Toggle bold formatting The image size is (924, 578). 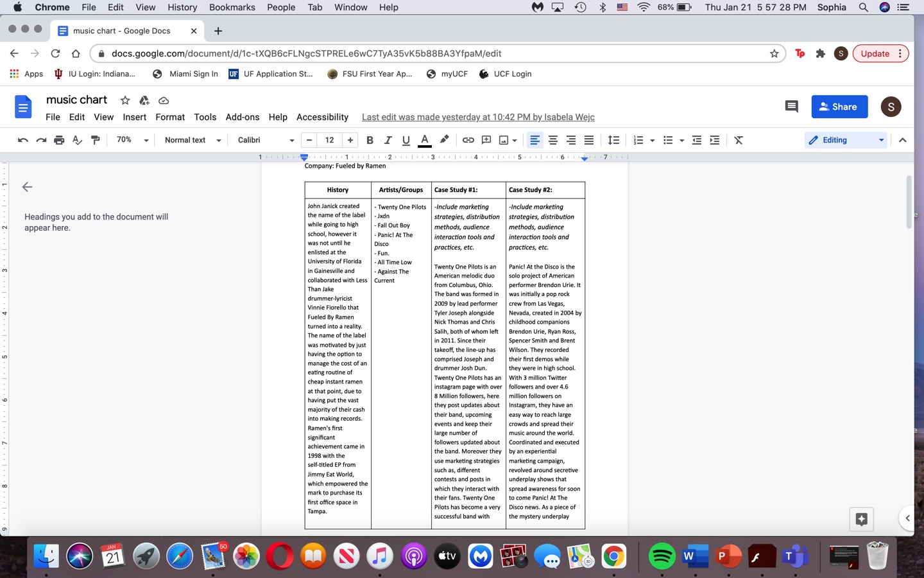370,140
